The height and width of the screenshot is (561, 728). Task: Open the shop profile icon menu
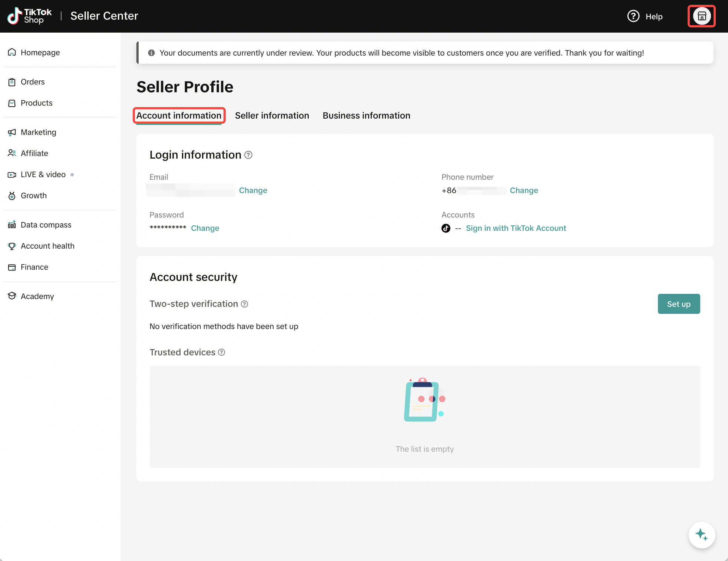701,16
